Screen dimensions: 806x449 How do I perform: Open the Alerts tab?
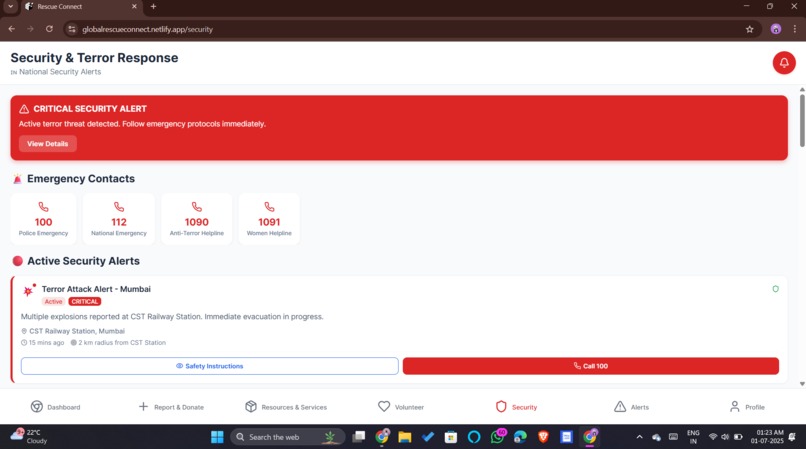(x=631, y=407)
